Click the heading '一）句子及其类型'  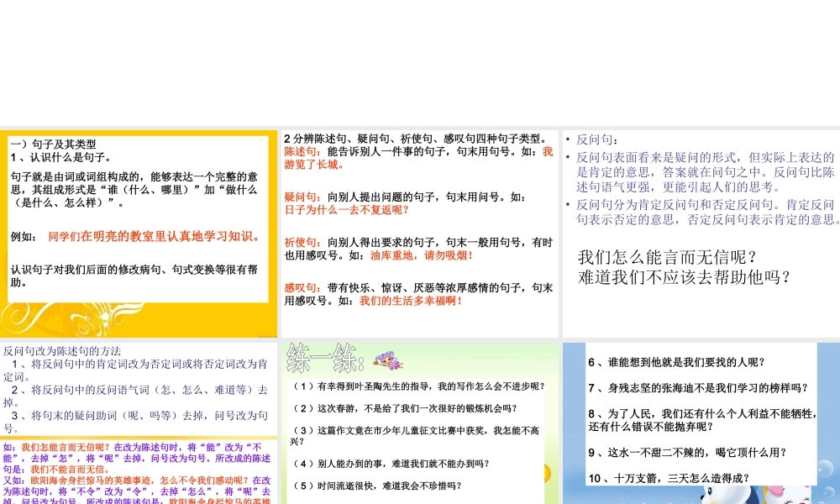[x=53, y=144]
